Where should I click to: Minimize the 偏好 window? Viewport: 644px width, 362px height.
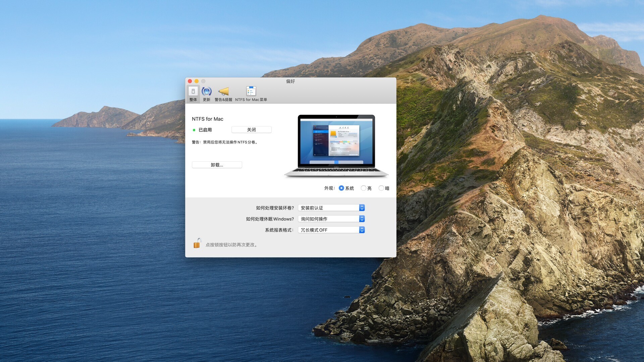[x=197, y=81]
